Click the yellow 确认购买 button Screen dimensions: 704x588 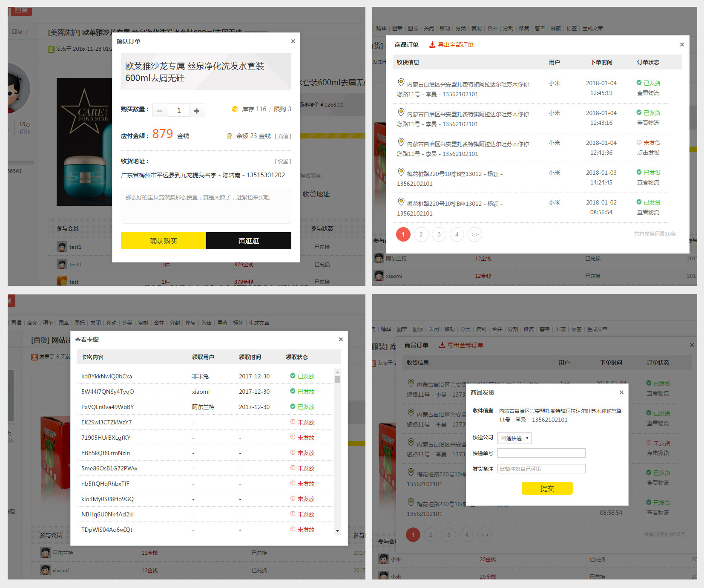pyautogui.click(x=163, y=241)
